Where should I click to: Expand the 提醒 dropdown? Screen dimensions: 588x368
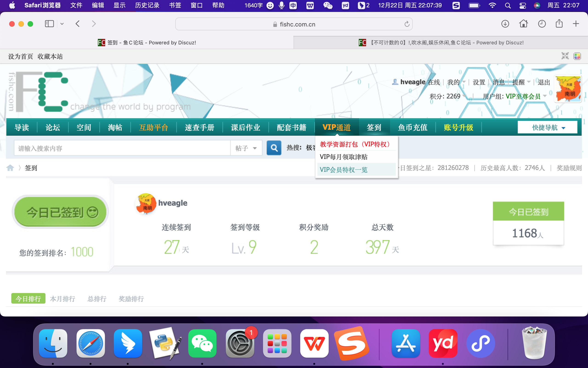tap(521, 82)
